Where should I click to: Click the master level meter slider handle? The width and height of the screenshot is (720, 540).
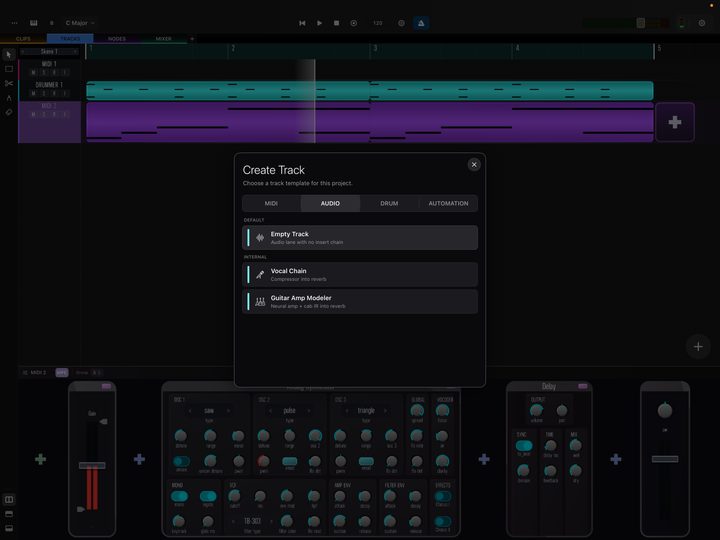(641, 23)
